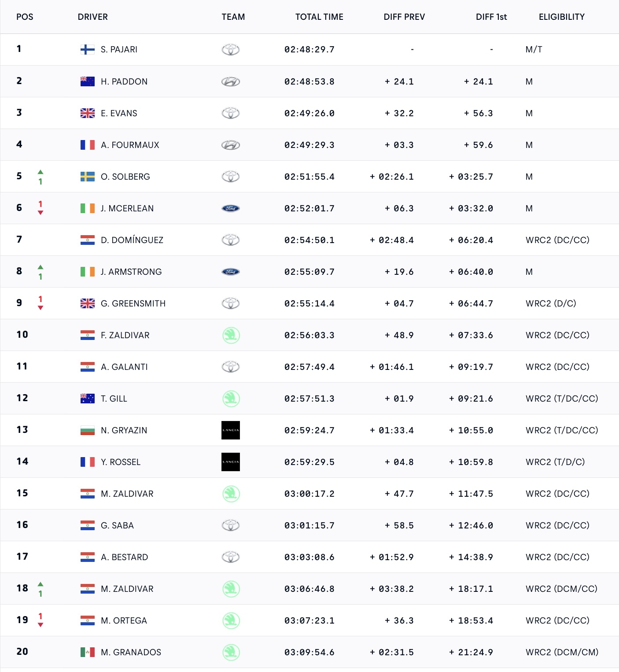Select the TOTAL TIME column header
This screenshot has width=619, height=672.
(x=319, y=17)
